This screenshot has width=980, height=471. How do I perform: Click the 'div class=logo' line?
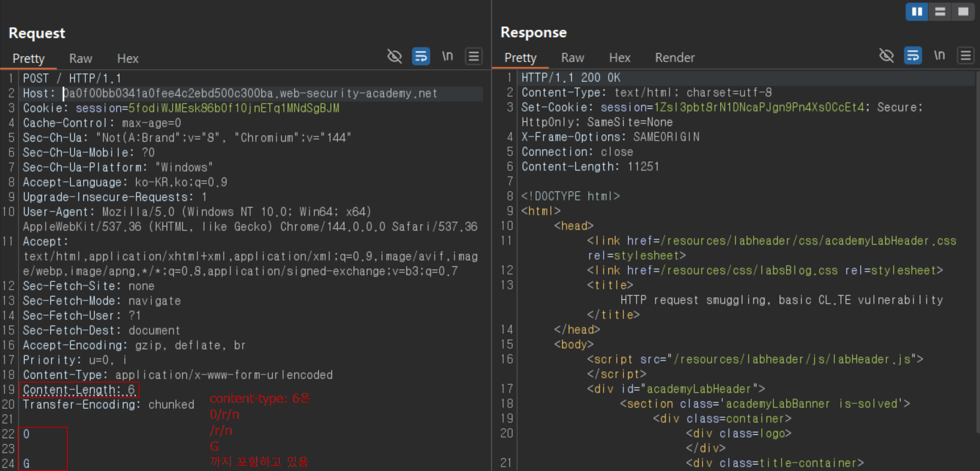(738, 433)
